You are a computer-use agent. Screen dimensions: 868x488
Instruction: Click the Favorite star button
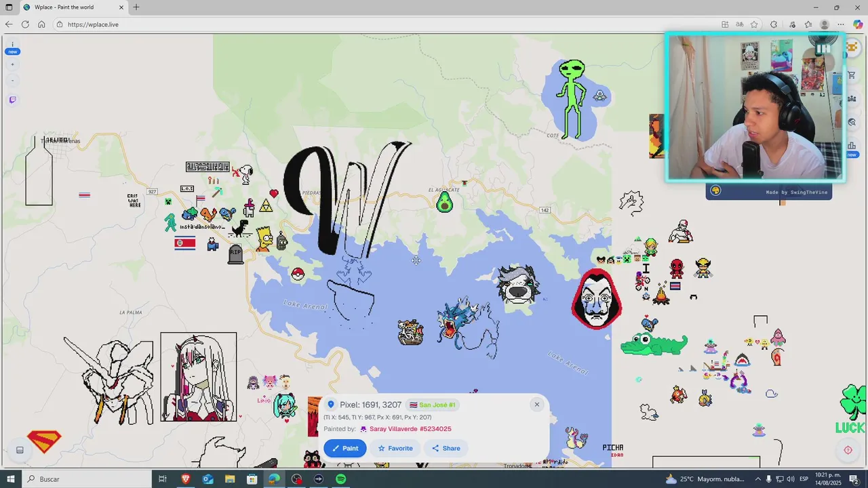[x=395, y=448]
